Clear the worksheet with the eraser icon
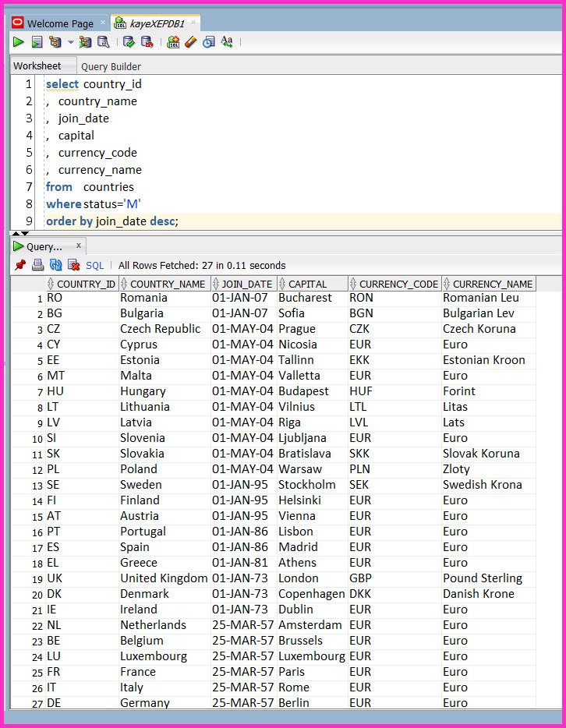566x728 pixels. point(191,42)
